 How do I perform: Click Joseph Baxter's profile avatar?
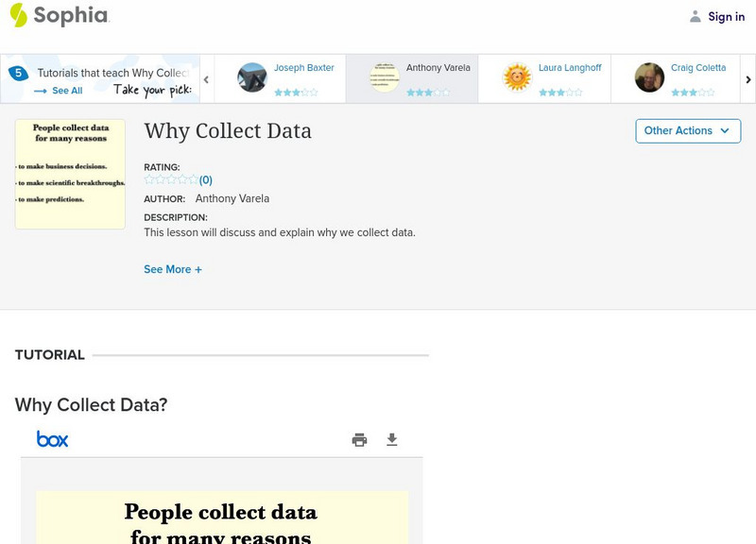tap(251, 77)
